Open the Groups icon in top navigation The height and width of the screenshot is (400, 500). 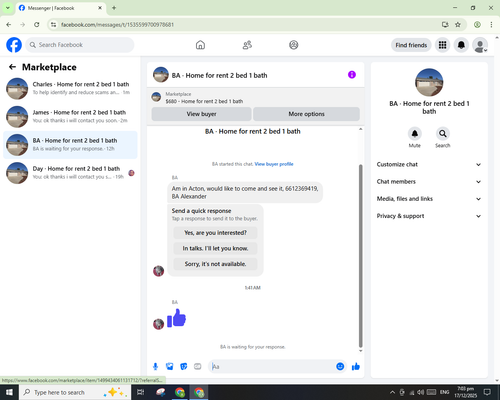click(x=294, y=45)
